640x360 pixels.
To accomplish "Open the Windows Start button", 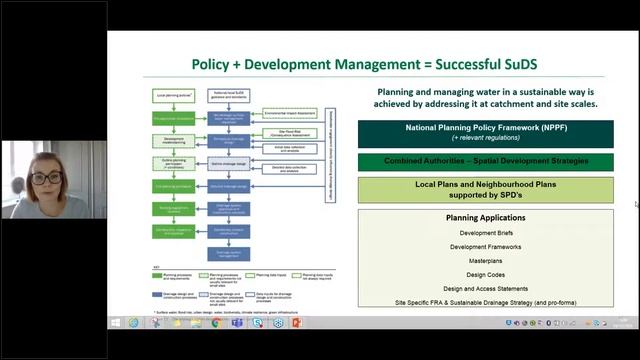I will [116, 323].
